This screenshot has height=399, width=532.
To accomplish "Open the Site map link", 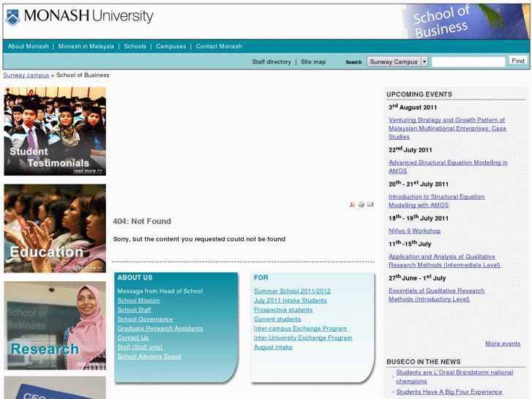I will coord(313,61).
